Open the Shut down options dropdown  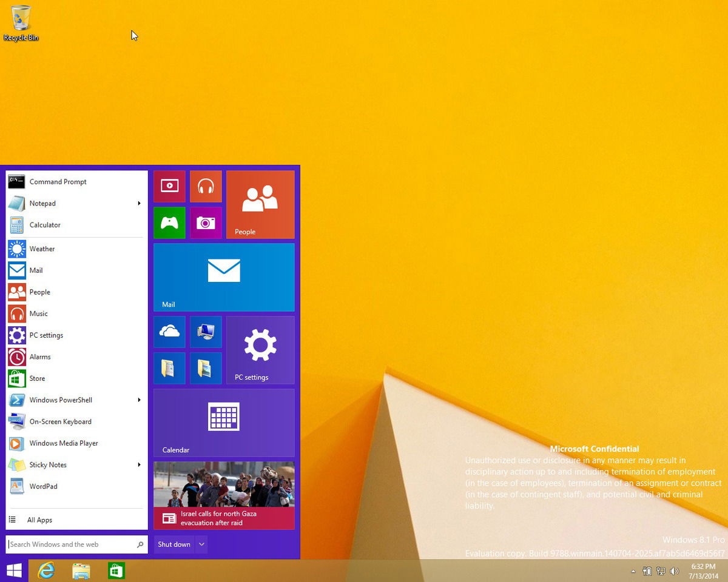pyautogui.click(x=201, y=544)
